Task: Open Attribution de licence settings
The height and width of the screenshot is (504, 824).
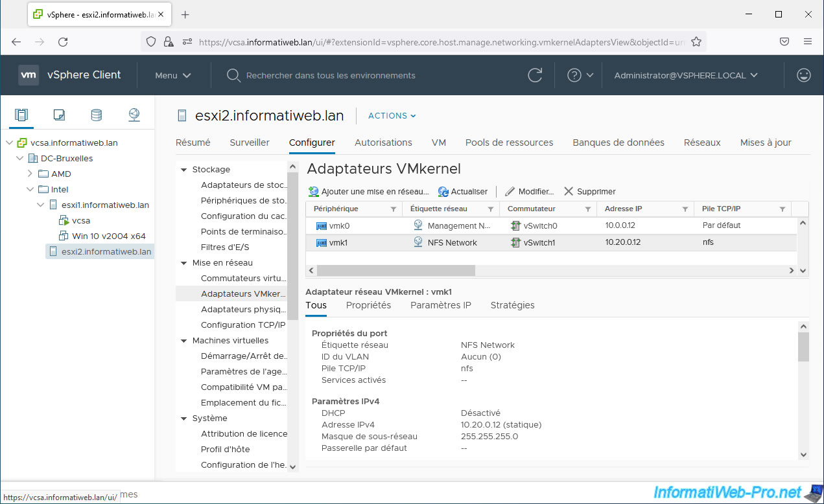Action: click(x=244, y=434)
